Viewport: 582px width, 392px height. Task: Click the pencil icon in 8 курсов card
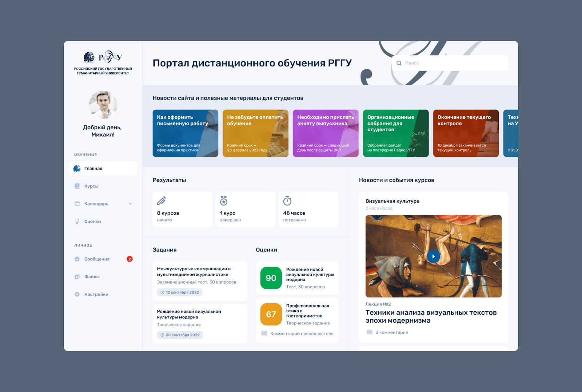click(162, 201)
